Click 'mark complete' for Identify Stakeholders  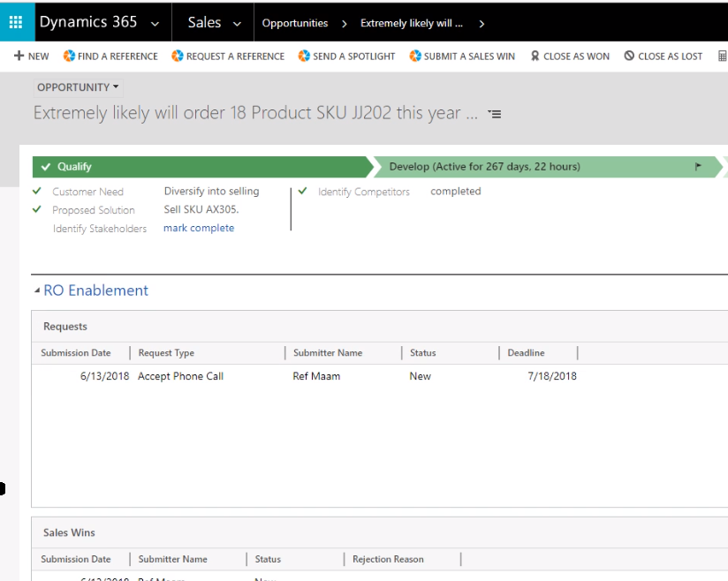click(x=199, y=228)
